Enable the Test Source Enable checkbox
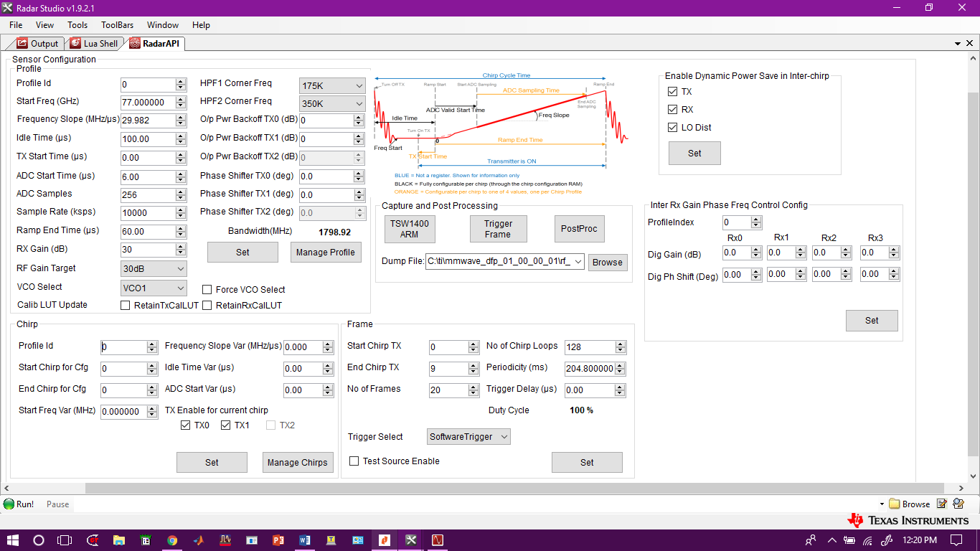The image size is (980, 551). [354, 461]
